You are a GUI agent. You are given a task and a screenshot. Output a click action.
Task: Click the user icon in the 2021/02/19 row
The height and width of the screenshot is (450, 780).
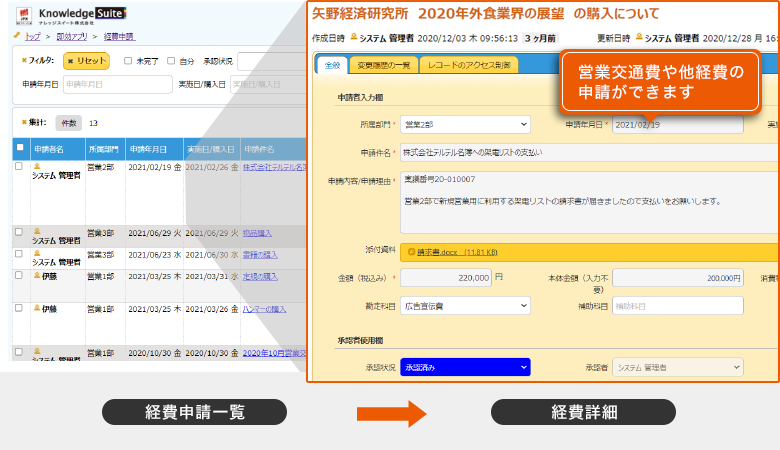pos(38,166)
